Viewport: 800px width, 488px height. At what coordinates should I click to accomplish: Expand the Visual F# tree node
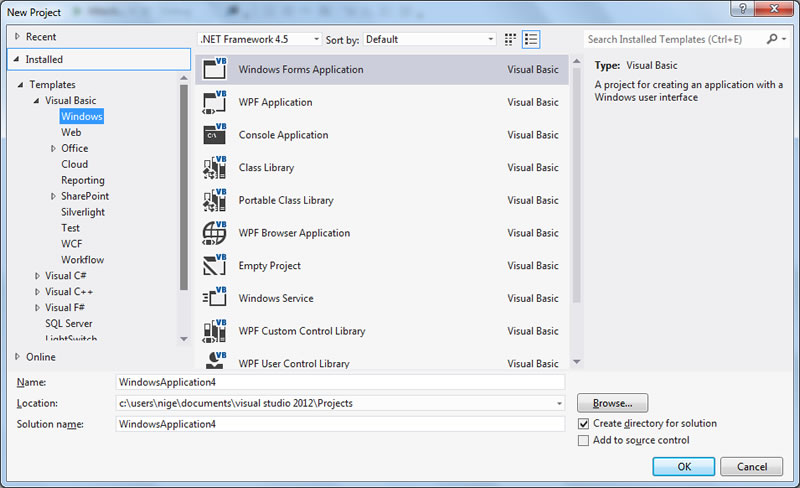pyautogui.click(x=37, y=308)
